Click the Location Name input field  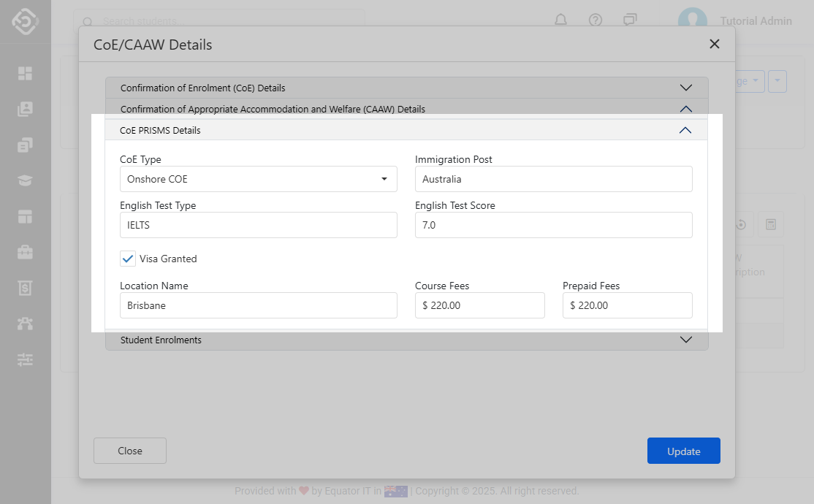[258, 305]
